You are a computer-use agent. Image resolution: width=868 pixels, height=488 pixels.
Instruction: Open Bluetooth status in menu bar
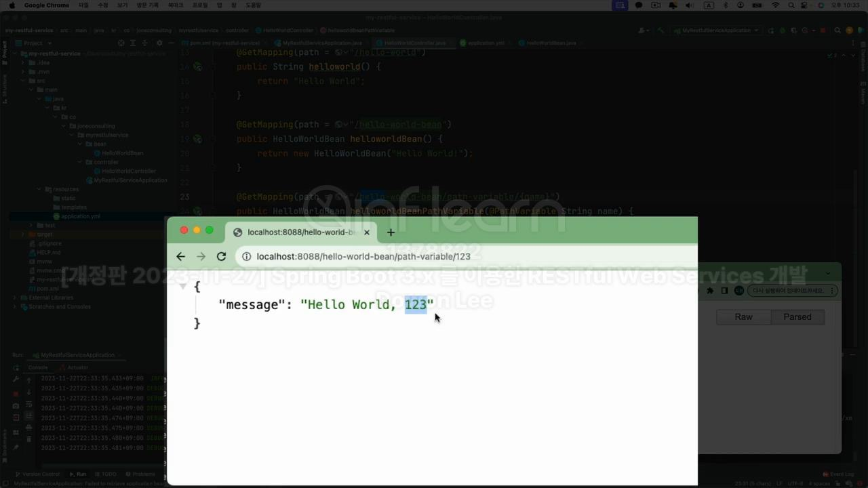(725, 5)
